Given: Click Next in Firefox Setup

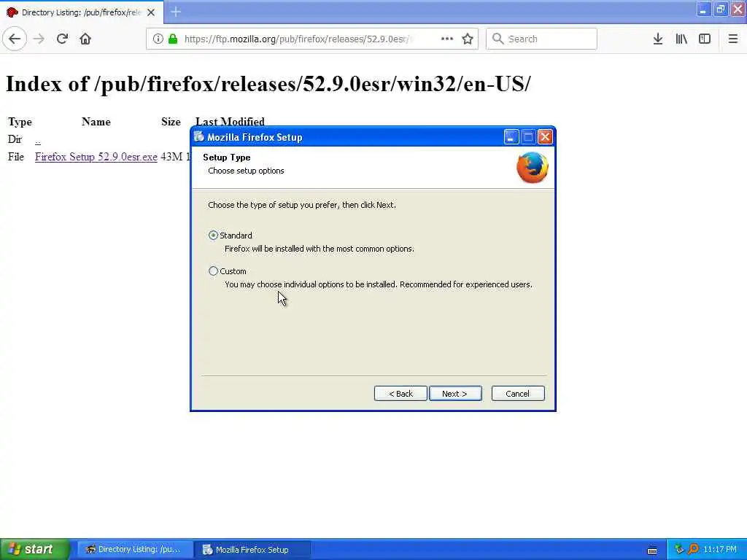Looking at the screenshot, I should 455,393.
